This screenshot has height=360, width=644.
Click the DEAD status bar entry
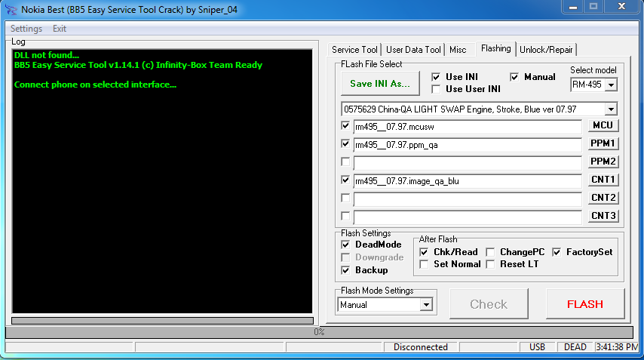click(x=575, y=347)
